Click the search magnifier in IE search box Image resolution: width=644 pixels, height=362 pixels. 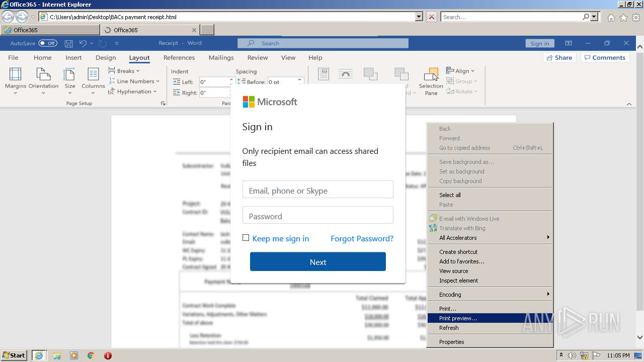point(586,17)
